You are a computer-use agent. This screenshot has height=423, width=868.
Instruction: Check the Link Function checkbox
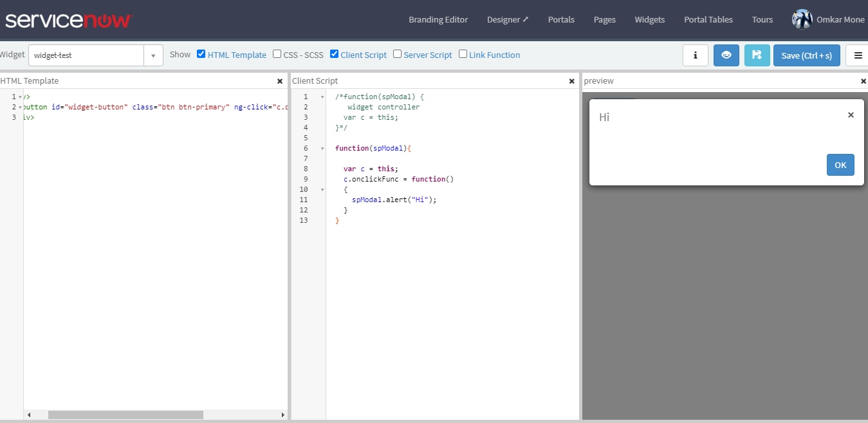coord(463,54)
